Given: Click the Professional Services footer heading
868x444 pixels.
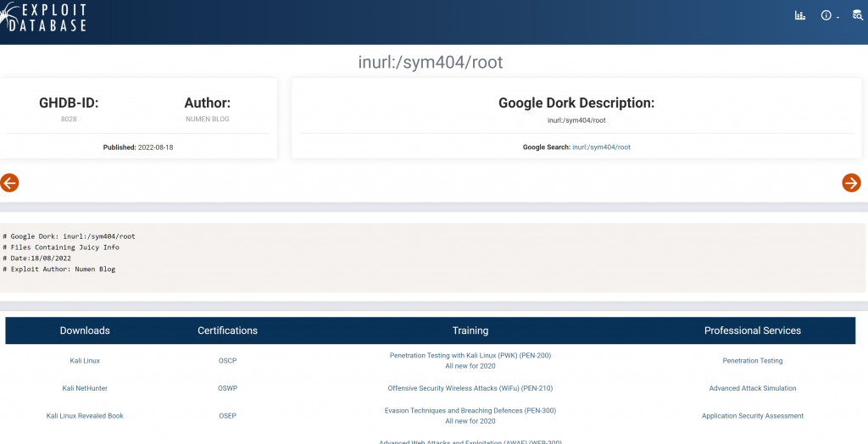Looking at the screenshot, I should tap(753, 330).
